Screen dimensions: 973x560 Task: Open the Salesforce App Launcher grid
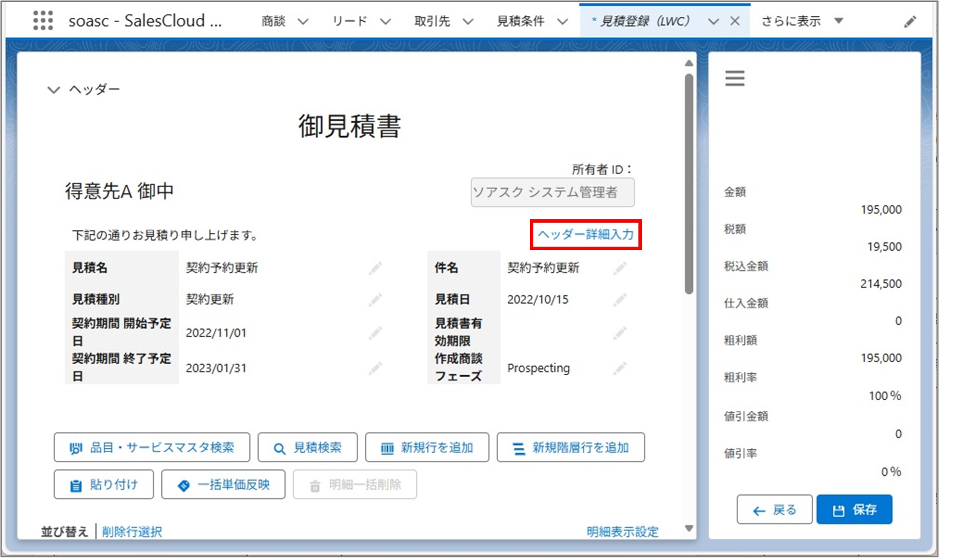(x=42, y=20)
